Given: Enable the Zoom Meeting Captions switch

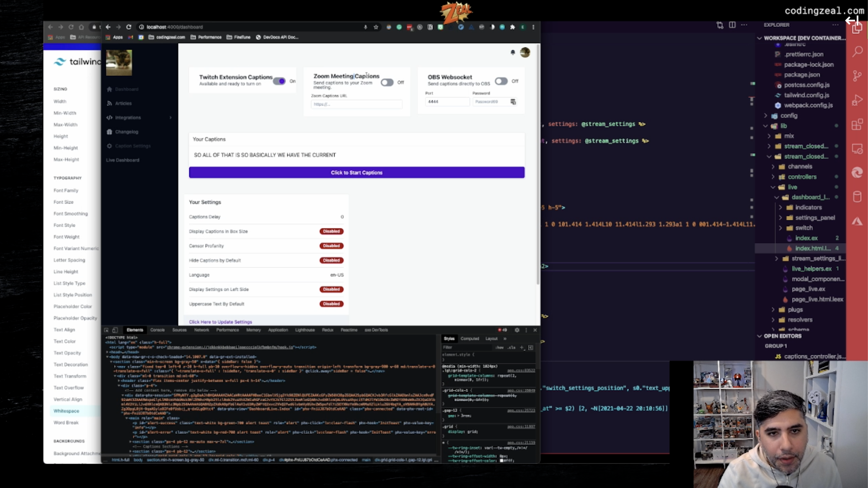Looking at the screenshot, I should (387, 82).
